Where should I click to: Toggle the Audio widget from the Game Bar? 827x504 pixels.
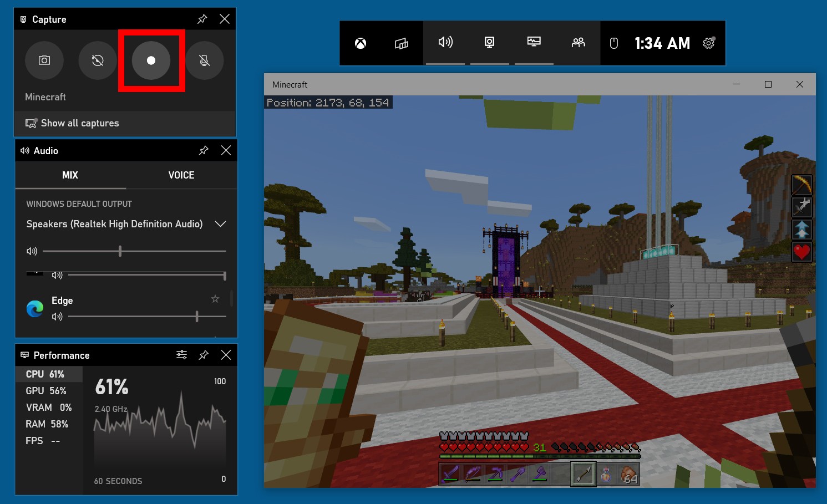[x=445, y=43]
